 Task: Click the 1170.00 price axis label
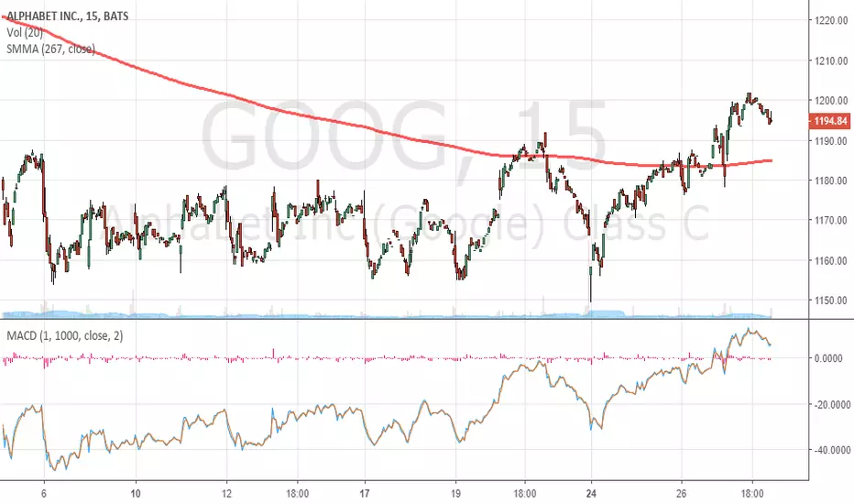(831, 221)
